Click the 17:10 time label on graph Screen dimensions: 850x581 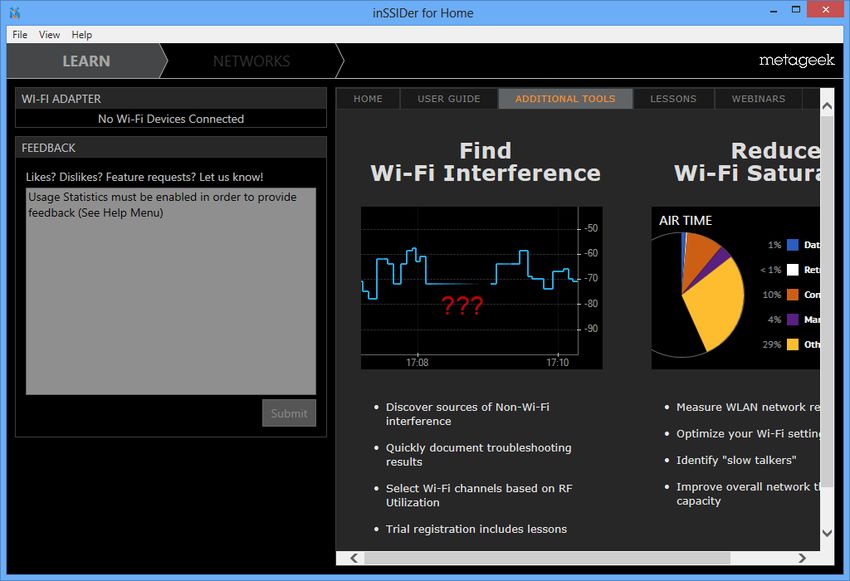557,363
